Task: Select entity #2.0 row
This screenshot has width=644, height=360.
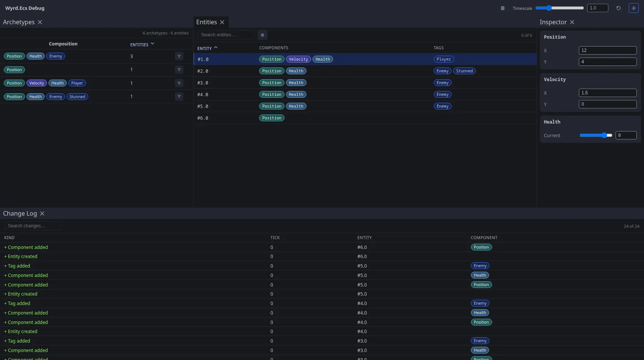Action: pyautogui.click(x=365, y=71)
